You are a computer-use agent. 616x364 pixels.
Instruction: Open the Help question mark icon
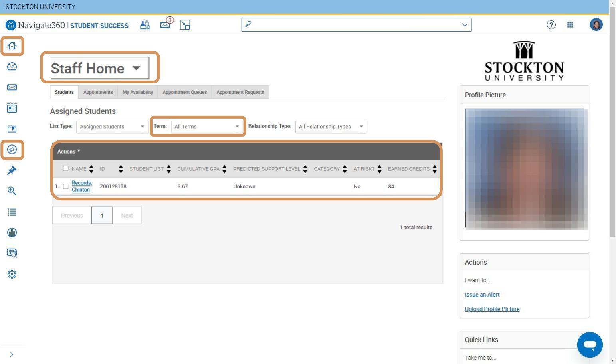(x=551, y=25)
